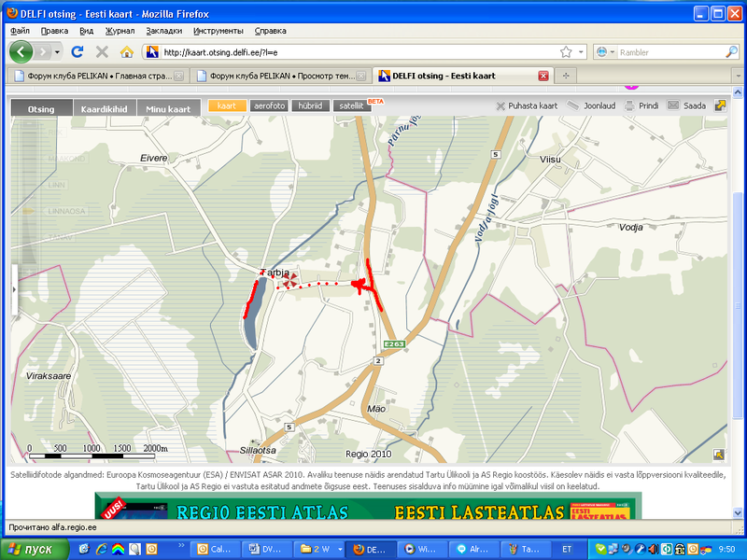The height and width of the screenshot is (560, 747).
Task: Click the volume speaker tray icon
Action: click(x=655, y=549)
